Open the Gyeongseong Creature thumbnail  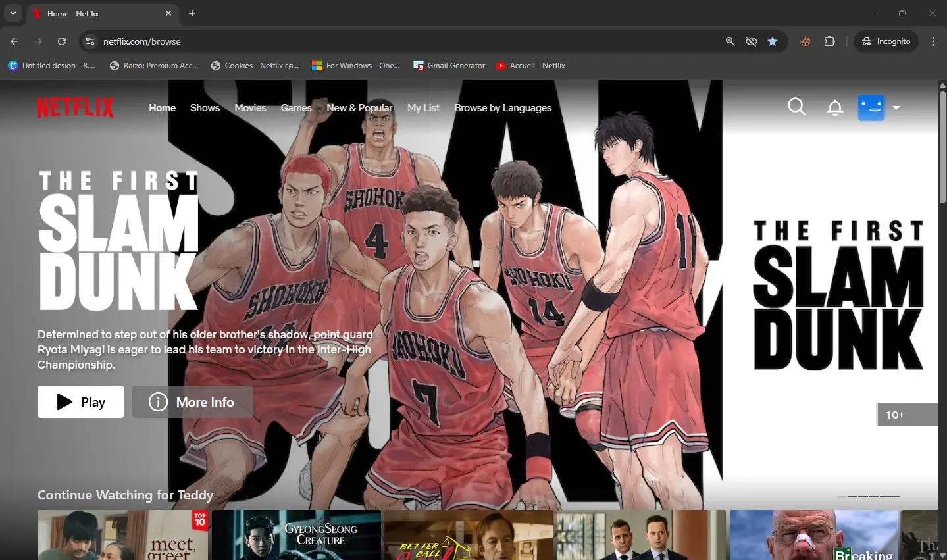point(296,535)
